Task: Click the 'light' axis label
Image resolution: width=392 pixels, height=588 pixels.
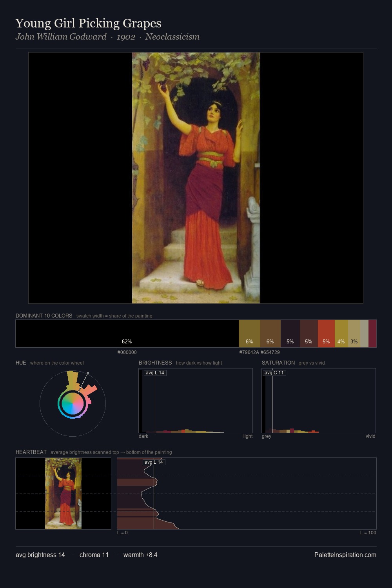Action: (x=248, y=436)
